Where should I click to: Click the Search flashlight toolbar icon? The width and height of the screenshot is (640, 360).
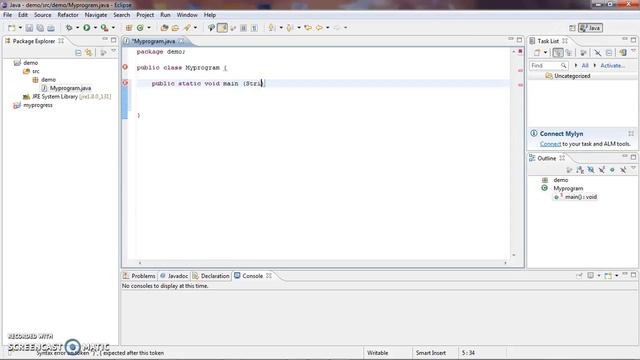coord(187,28)
